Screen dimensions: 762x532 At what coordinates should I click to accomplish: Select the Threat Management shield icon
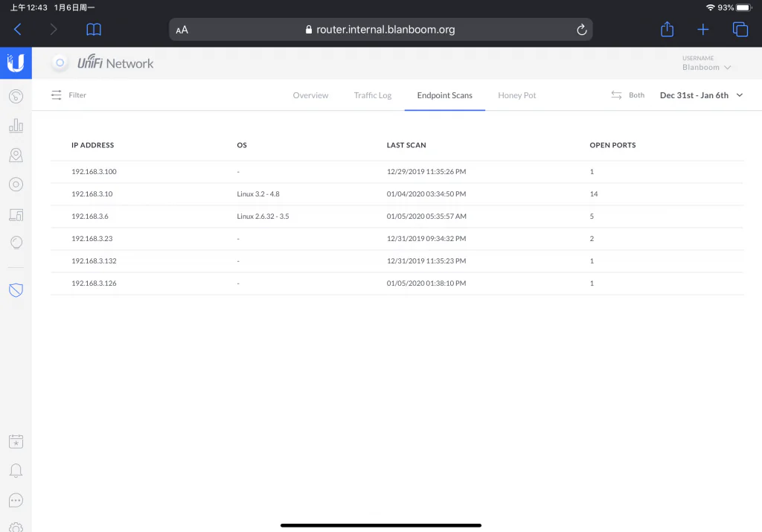click(x=16, y=290)
